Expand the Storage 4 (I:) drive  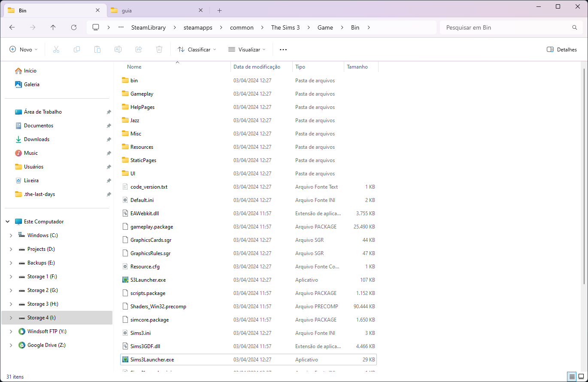[11, 318]
